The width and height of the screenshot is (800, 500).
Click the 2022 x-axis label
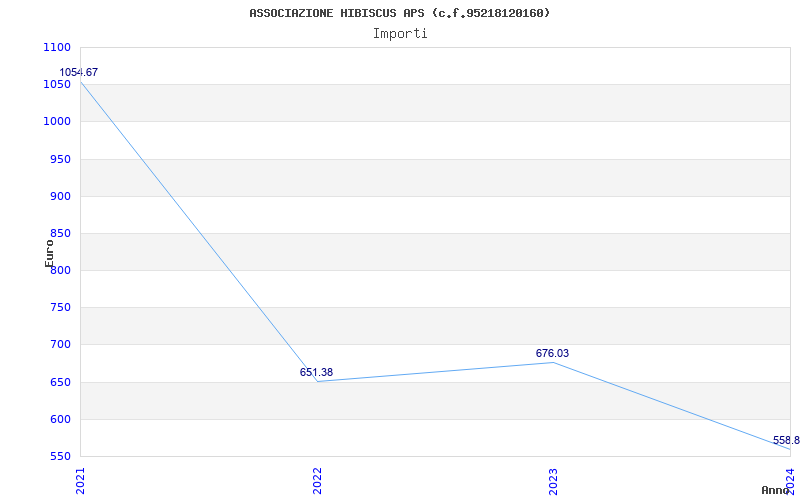click(317, 481)
